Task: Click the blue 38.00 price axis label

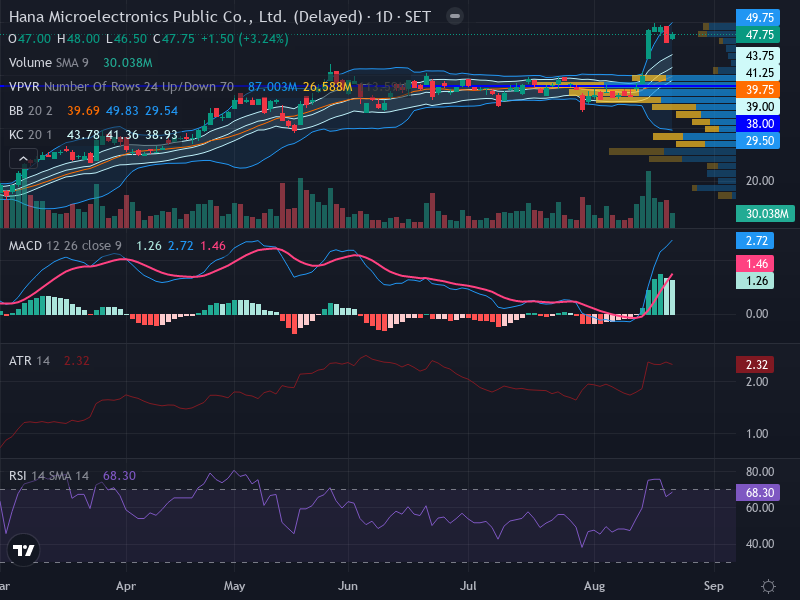Action: pos(758,123)
